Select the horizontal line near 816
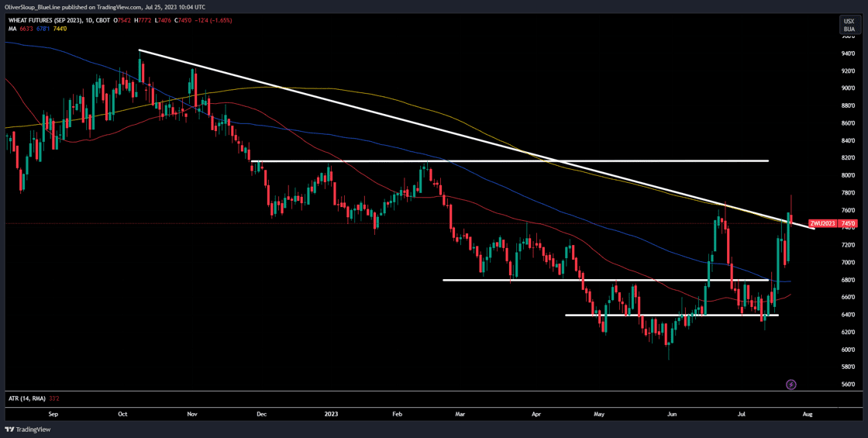Screen dimensions: 868x438 (x=509, y=161)
